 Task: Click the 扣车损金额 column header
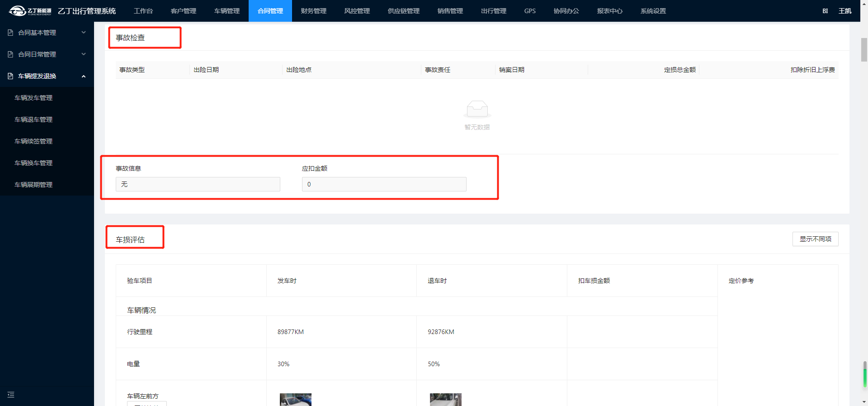tap(594, 281)
